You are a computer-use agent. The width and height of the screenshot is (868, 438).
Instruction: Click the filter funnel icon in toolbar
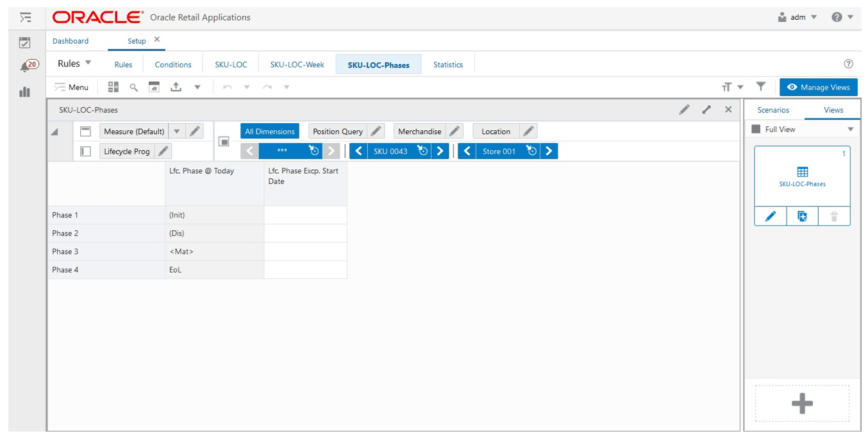pyautogui.click(x=761, y=87)
